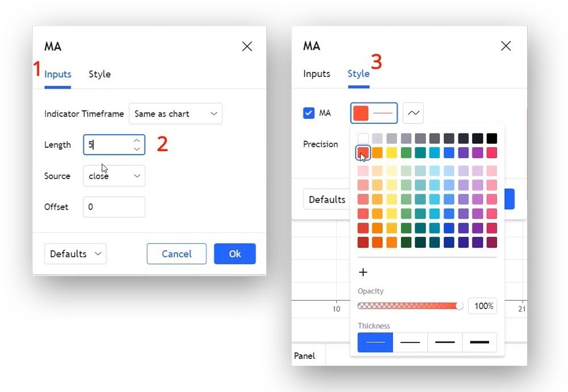Expand the Indicator Timeframe dropdown
The height and width of the screenshot is (392, 568).
[x=176, y=114]
